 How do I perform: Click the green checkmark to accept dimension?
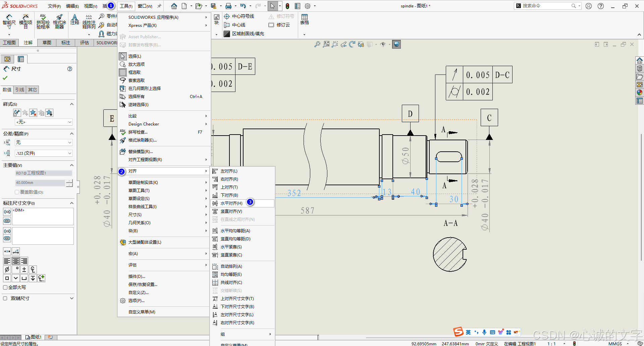point(5,78)
